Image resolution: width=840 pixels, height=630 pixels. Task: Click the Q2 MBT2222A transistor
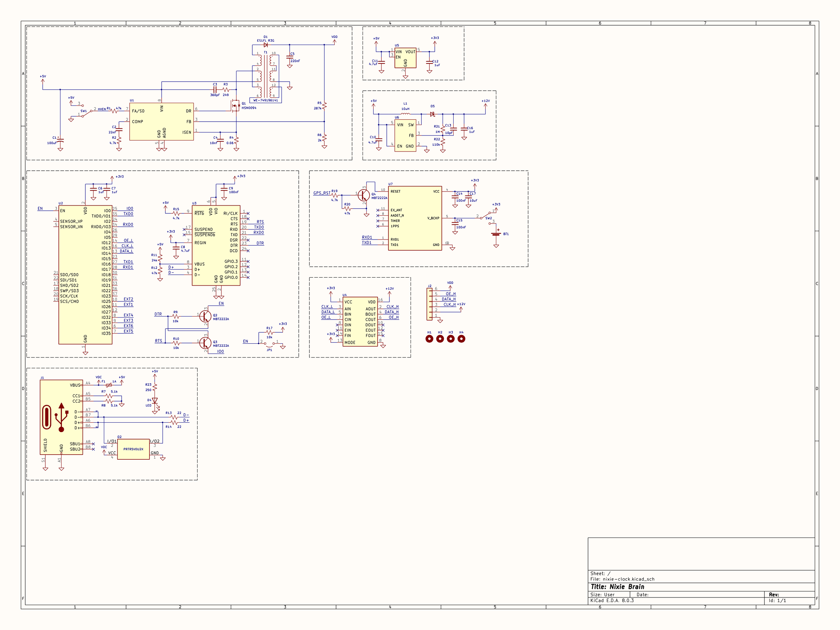[205, 316]
